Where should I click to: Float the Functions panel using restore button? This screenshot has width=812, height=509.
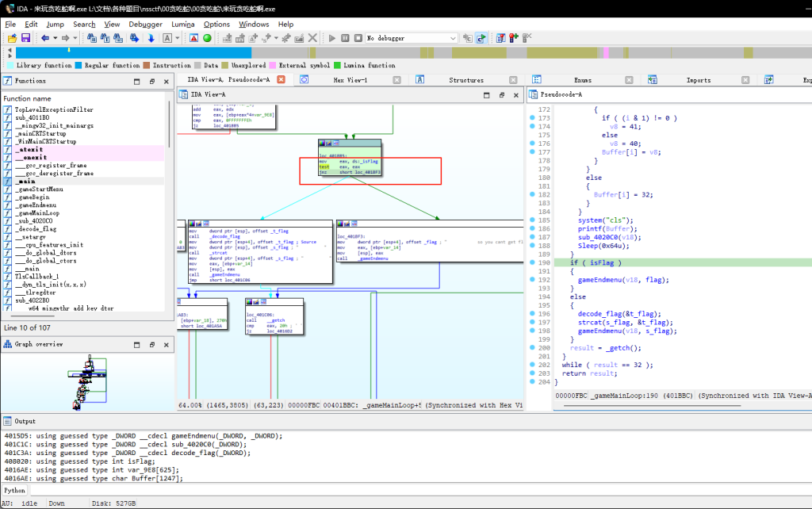point(151,82)
